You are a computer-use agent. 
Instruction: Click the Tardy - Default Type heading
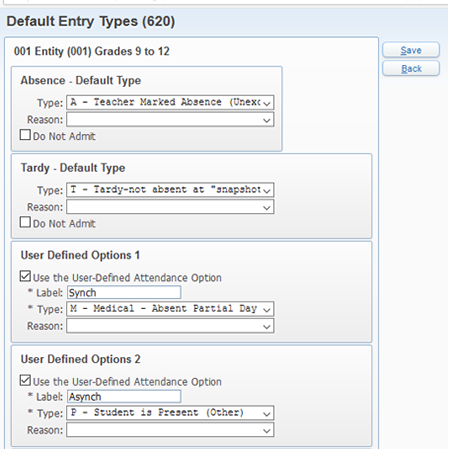pos(73,168)
